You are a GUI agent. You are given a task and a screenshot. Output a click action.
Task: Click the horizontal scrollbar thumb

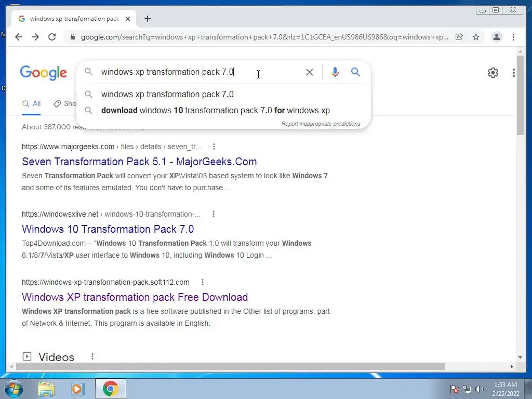pyautogui.click(x=230, y=366)
